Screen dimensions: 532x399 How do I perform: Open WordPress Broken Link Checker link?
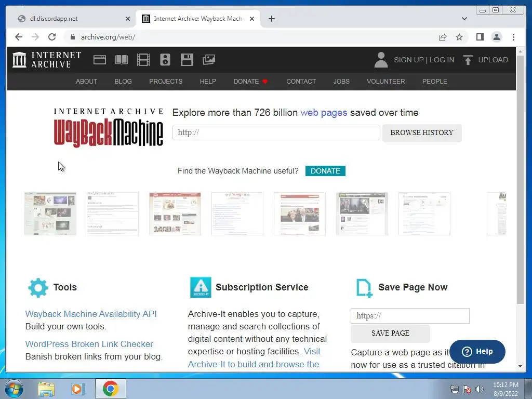pyautogui.click(x=89, y=344)
